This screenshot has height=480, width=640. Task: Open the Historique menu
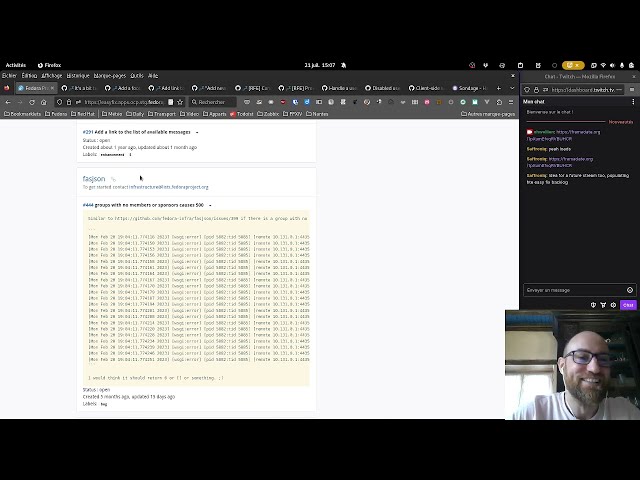[x=78, y=76]
